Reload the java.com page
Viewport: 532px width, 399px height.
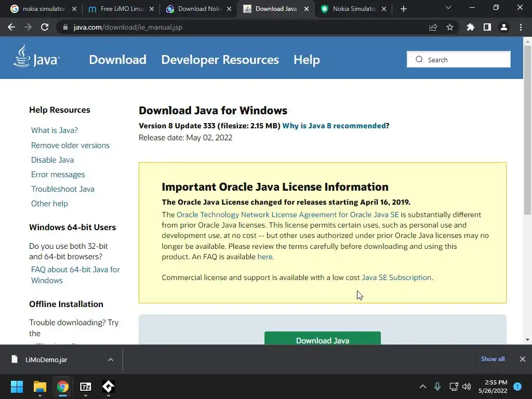(45, 27)
